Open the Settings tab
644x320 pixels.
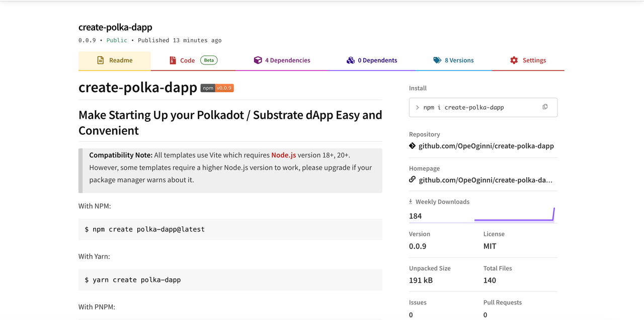528,60
